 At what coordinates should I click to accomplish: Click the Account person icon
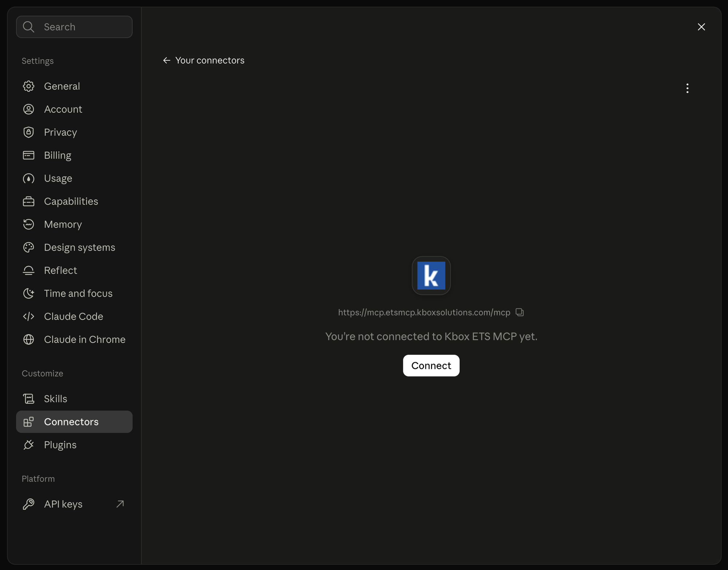coord(28,109)
